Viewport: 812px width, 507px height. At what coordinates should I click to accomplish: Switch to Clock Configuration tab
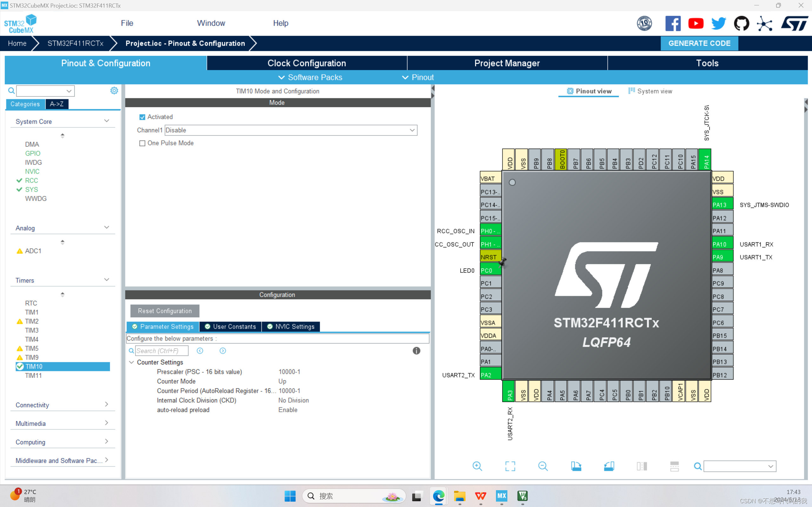click(x=307, y=63)
